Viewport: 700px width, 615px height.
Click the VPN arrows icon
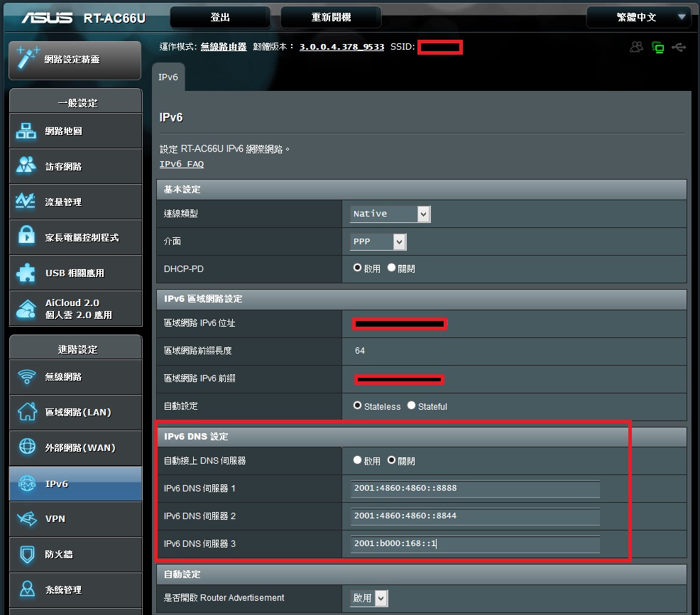point(27,518)
